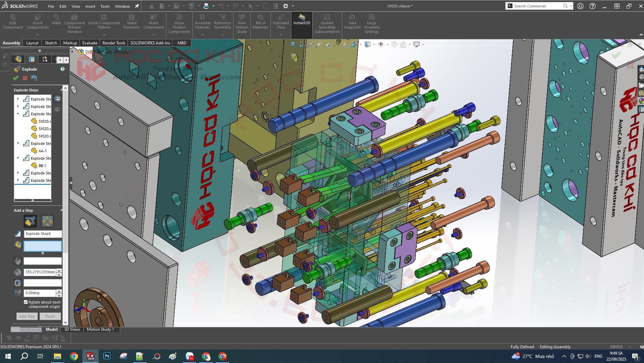Click the Add Step button
Screen dimensions: 644x363
tap(27, 316)
